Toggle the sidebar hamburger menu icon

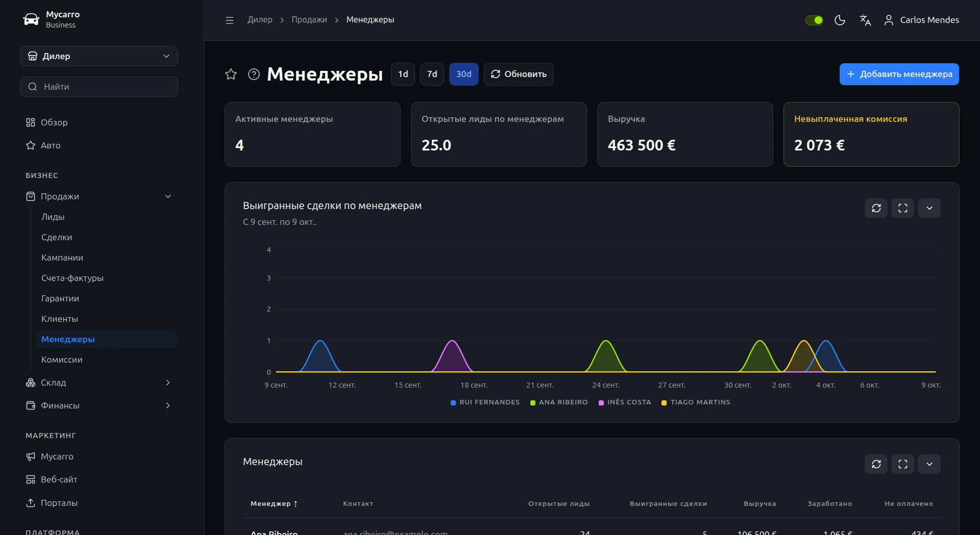click(229, 20)
